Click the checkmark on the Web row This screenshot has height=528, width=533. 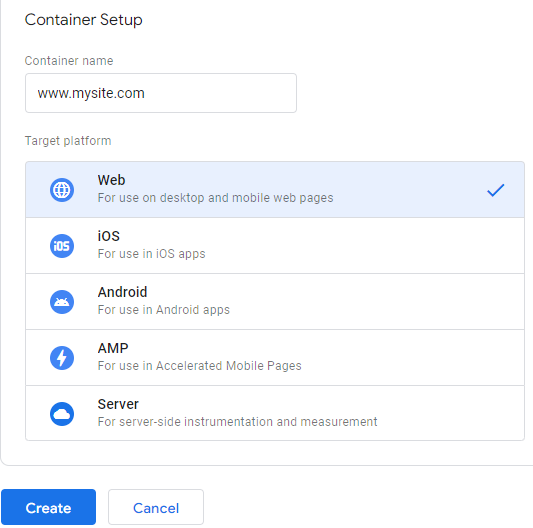[x=496, y=190]
